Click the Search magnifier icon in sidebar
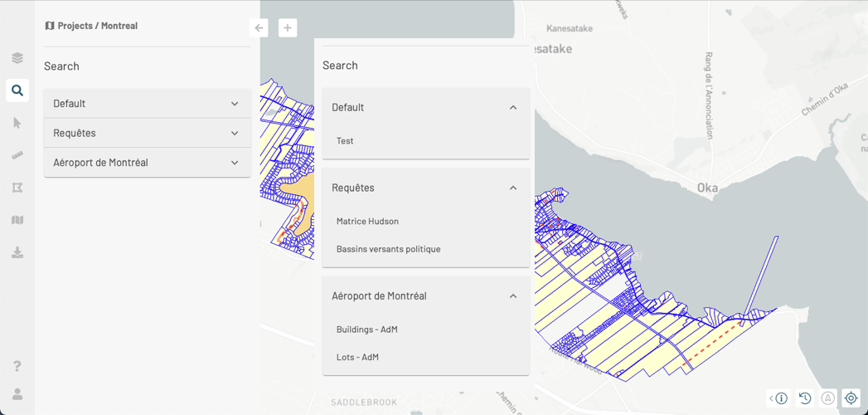This screenshot has width=868, height=415. click(17, 90)
